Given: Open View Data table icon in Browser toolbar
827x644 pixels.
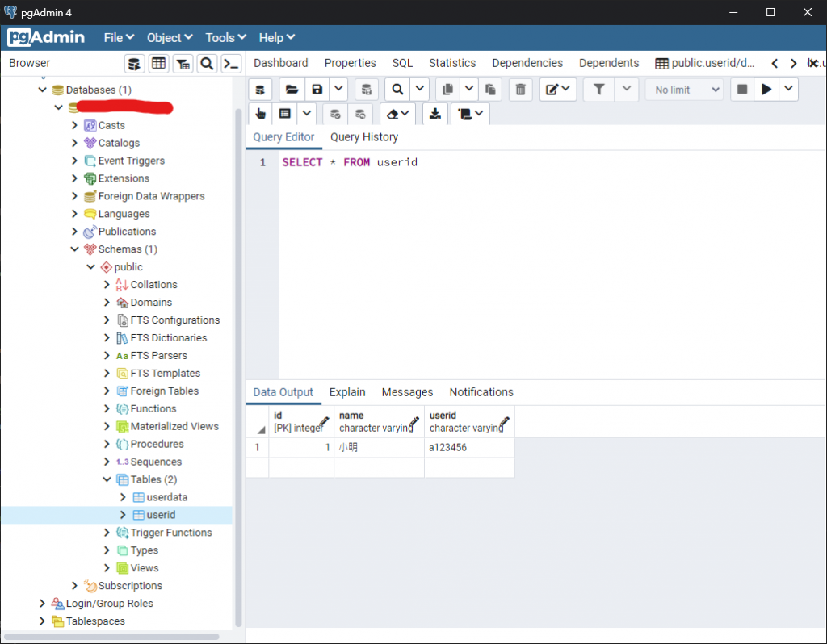Looking at the screenshot, I should tap(158, 64).
